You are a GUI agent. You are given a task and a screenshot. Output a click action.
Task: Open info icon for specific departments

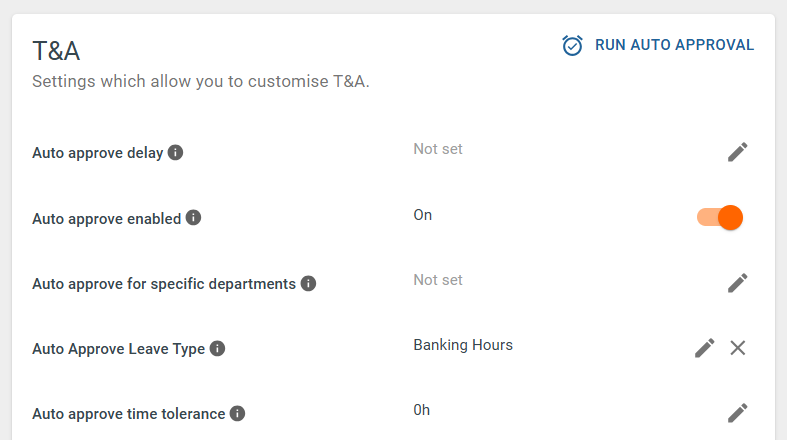click(308, 283)
